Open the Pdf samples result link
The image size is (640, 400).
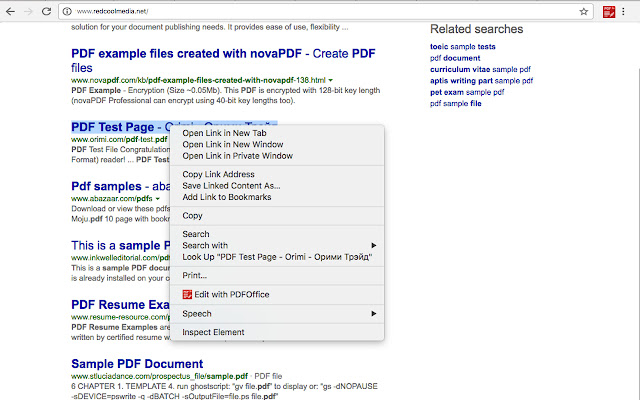[x=120, y=186]
